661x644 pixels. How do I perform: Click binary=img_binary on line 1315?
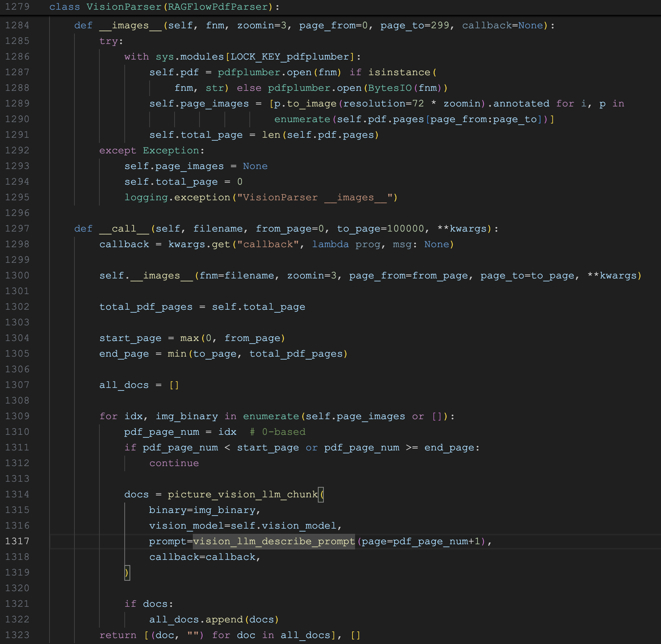[x=202, y=510]
